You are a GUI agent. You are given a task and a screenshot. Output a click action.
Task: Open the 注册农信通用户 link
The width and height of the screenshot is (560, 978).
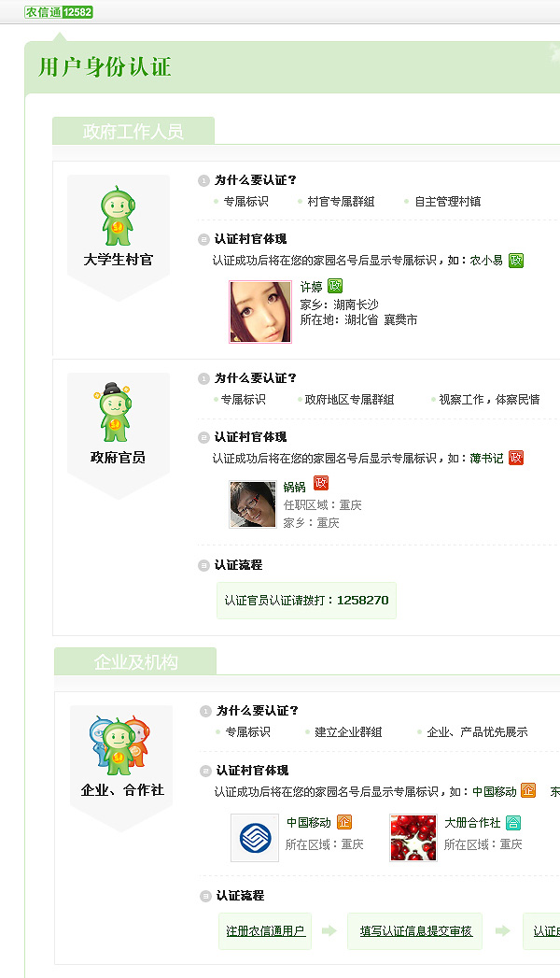pos(265,931)
